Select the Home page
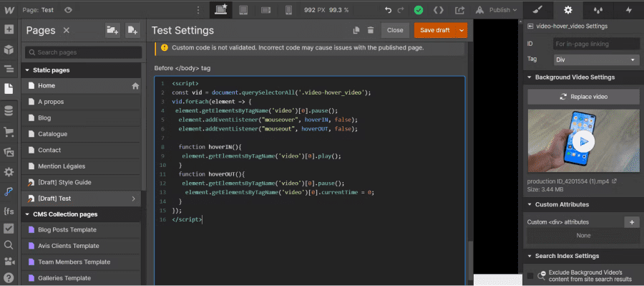Viewport: 644px width, 286px height. 82,85
